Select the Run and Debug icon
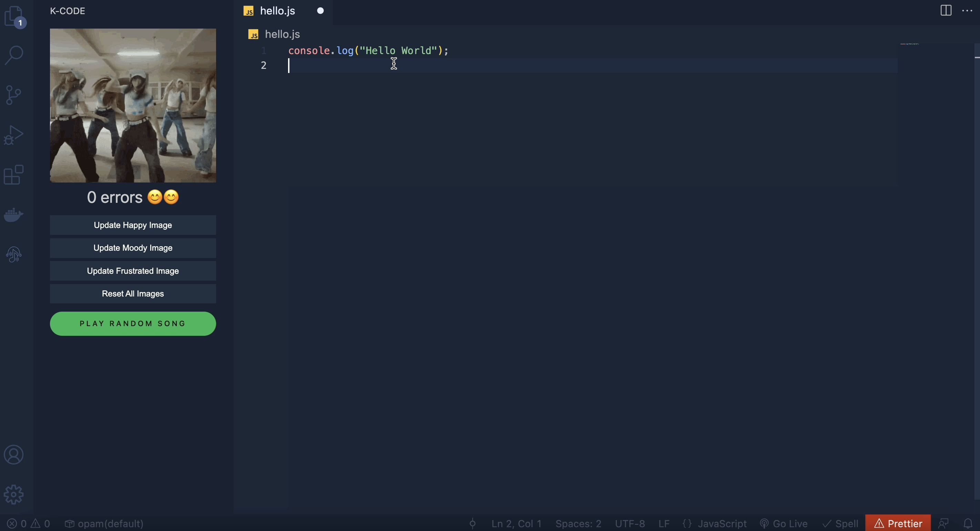Viewport: 980px width, 531px height. tap(14, 135)
